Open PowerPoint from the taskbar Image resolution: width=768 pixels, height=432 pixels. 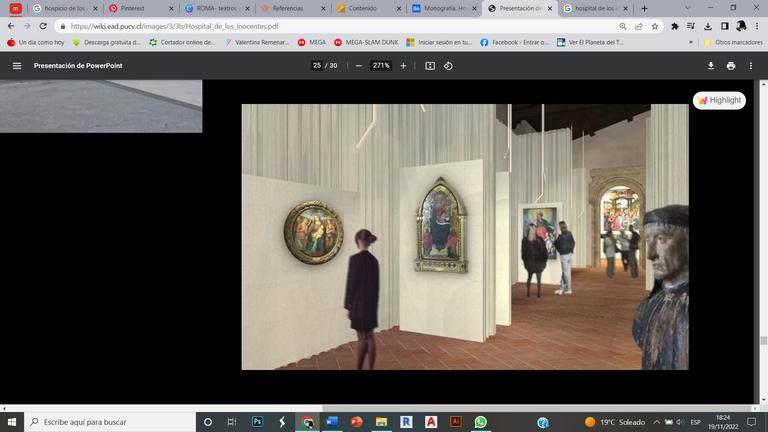pyautogui.click(x=357, y=422)
